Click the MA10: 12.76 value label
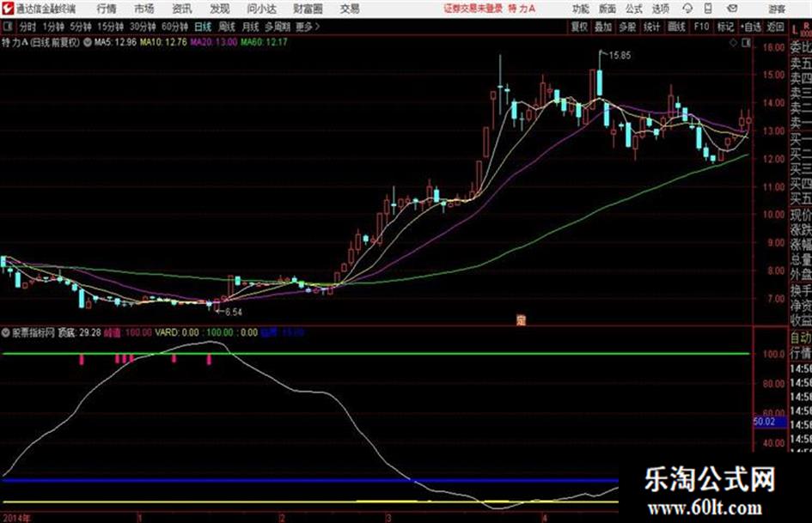This screenshot has height=523, width=812. (x=163, y=42)
